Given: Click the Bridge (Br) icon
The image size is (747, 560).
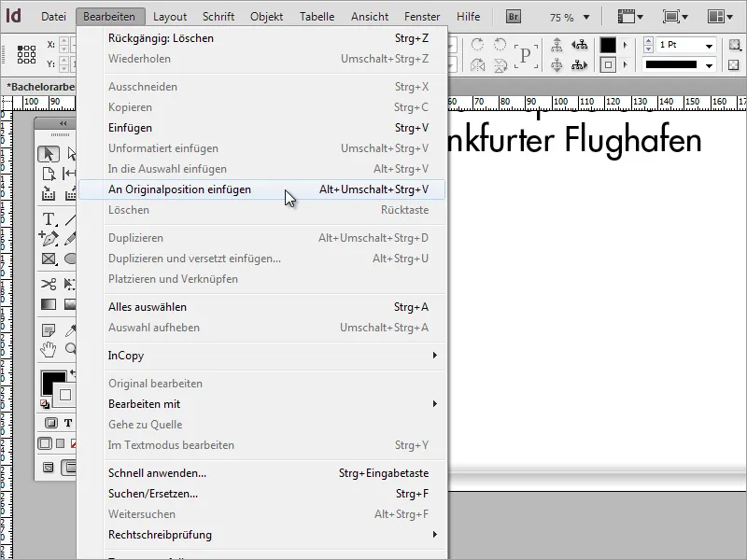Looking at the screenshot, I should [x=513, y=17].
